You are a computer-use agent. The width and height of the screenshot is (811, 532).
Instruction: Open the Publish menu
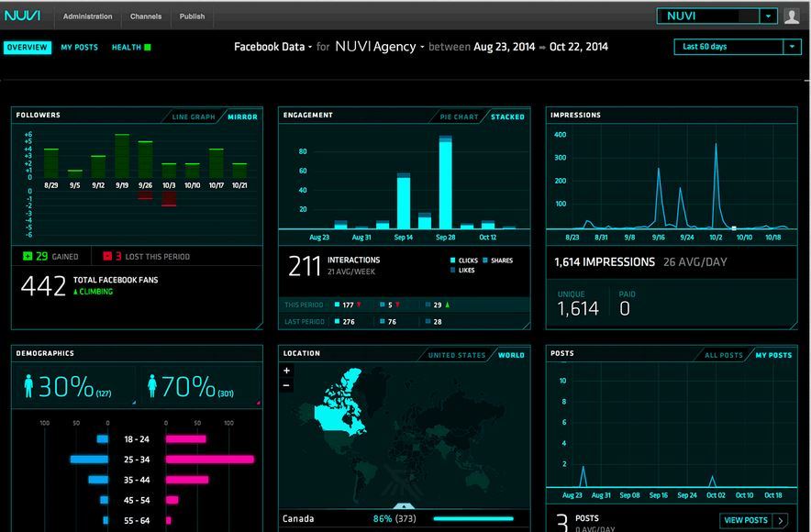click(x=192, y=17)
